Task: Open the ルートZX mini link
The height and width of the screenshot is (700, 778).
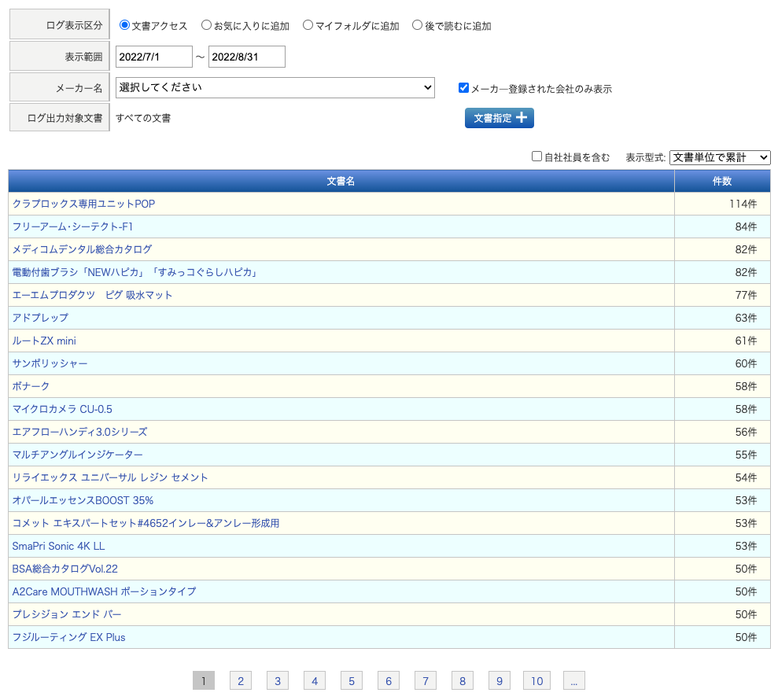Action: pyautogui.click(x=44, y=341)
